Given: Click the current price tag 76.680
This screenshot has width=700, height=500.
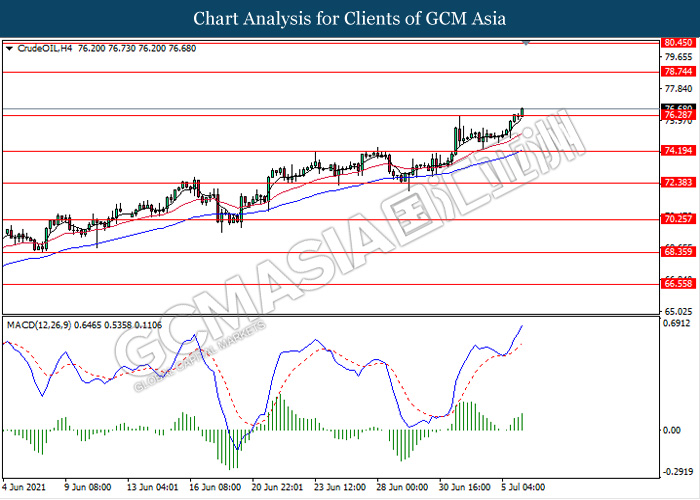Looking at the screenshot, I should [678, 108].
